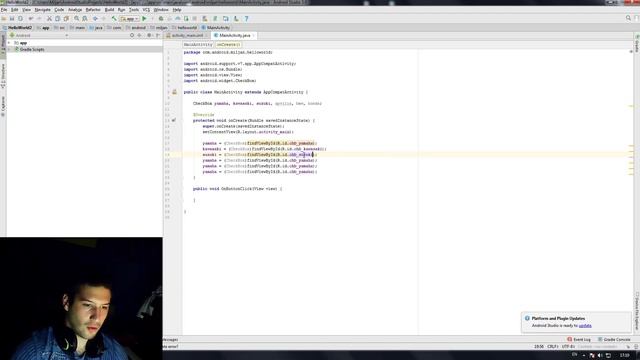The height and width of the screenshot is (360, 640).
Task: Click the Copy toolbar icon
Action: click(x=58, y=18)
